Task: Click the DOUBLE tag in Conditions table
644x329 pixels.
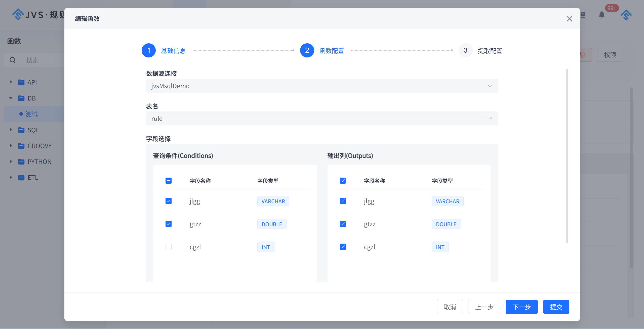Action: point(272,224)
